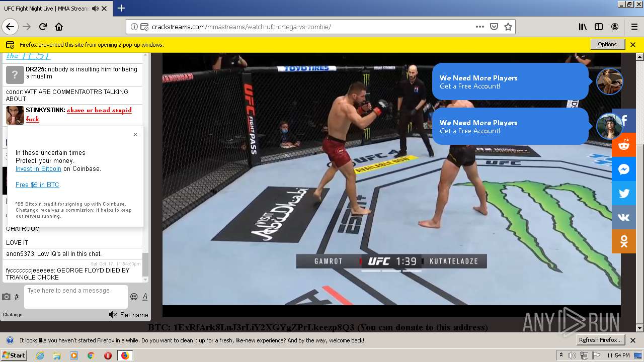Share on VK via side button
The width and height of the screenshot is (644, 362).
(x=624, y=217)
